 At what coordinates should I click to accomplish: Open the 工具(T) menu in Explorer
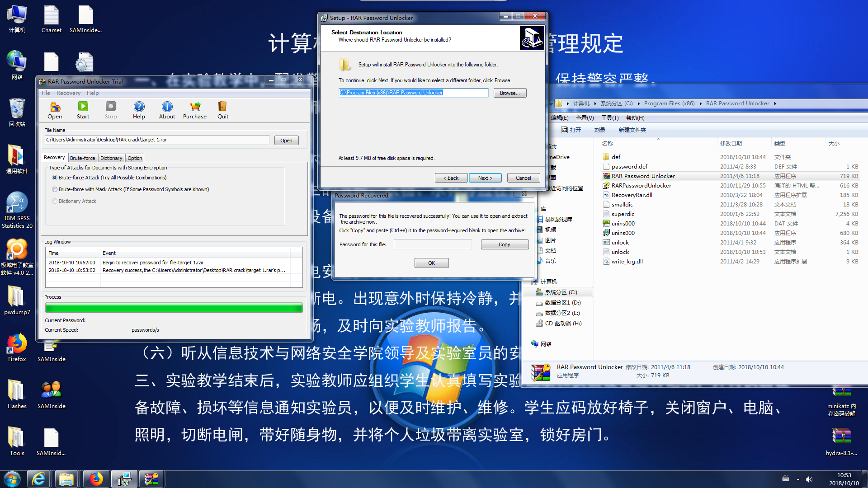pyautogui.click(x=610, y=118)
